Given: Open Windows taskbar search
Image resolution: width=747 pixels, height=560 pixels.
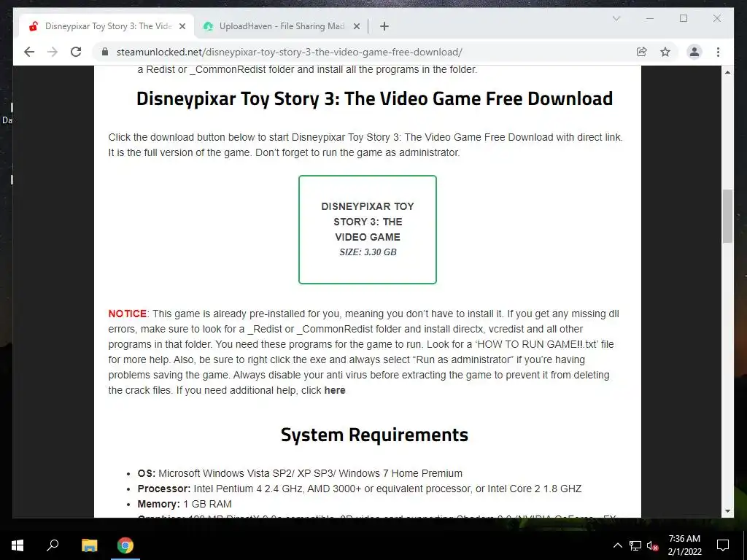Looking at the screenshot, I should click(53, 545).
